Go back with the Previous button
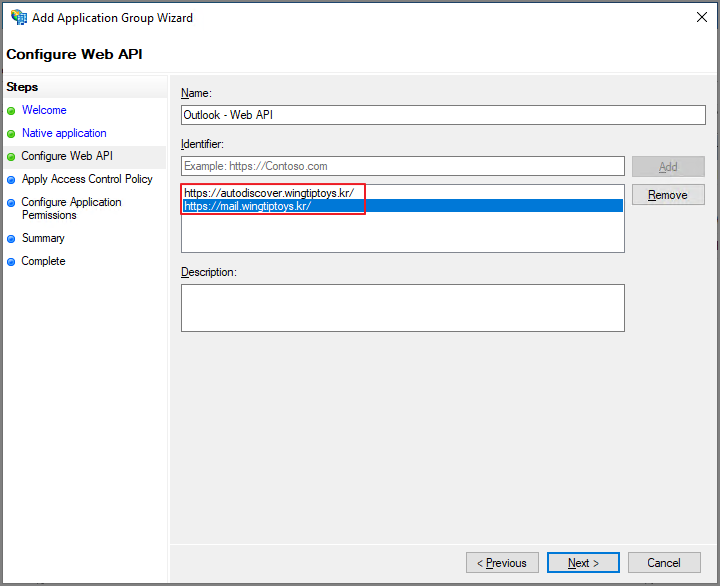Image resolution: width=720 pixels, height=586 pixels. 502,563
